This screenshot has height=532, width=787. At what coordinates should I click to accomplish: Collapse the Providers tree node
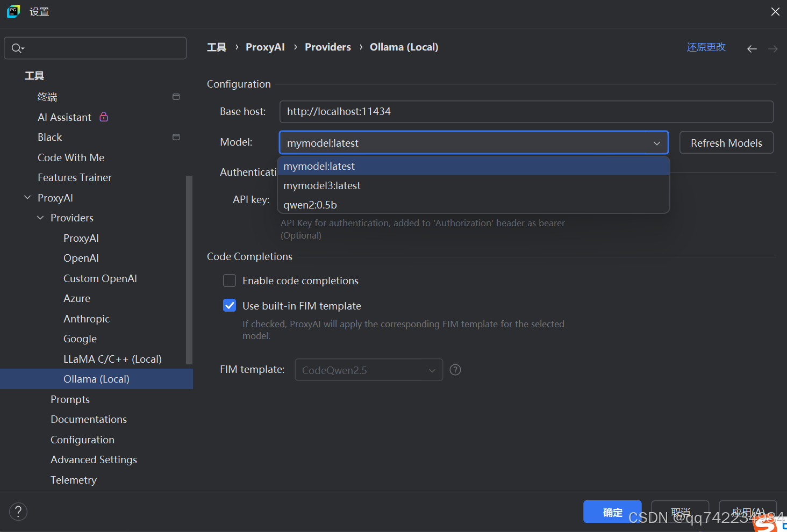(40, 218)
